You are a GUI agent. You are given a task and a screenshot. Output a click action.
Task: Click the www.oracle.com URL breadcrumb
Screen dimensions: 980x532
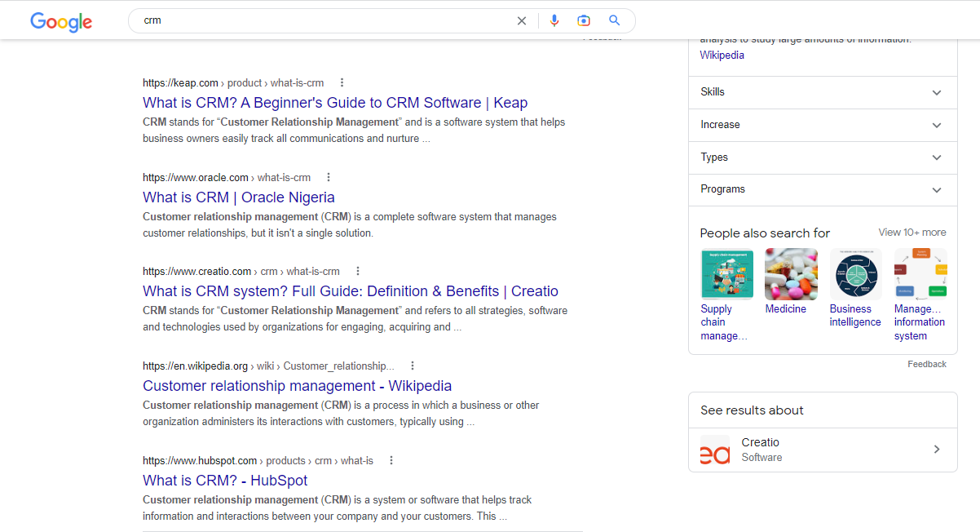coord(227,177)
